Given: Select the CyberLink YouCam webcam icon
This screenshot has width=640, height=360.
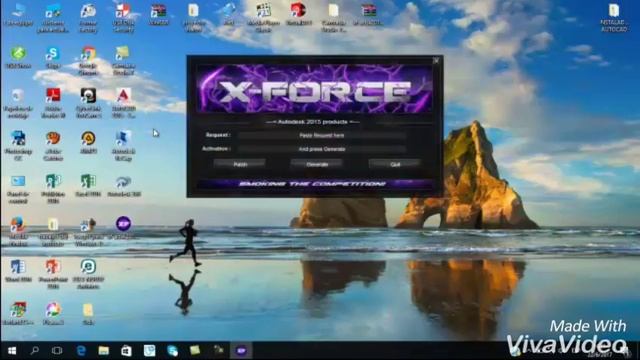Looking at the screenshot, I should 88,103.
